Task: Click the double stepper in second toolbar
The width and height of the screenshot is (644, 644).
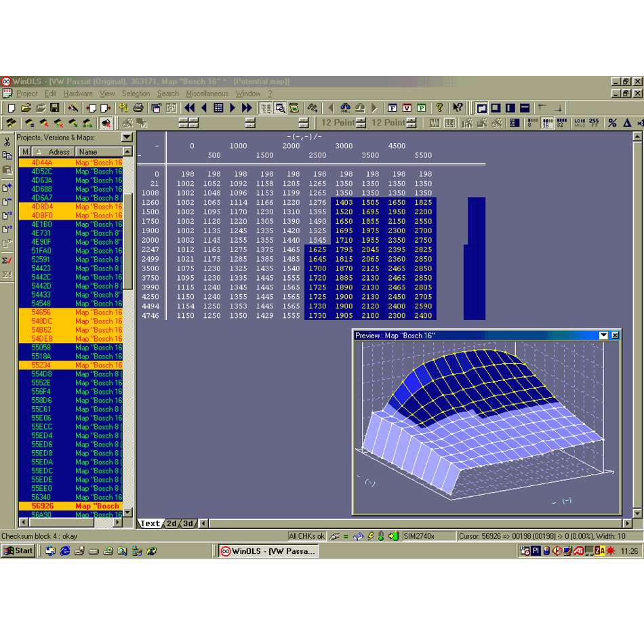Action: click(x=188, y=123)
